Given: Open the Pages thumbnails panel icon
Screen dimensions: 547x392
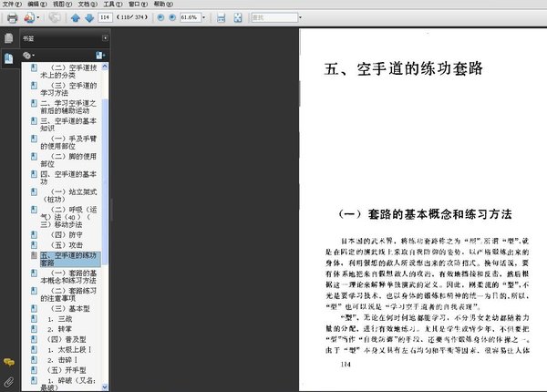Looking at the screenshot, I should [9, 38].
